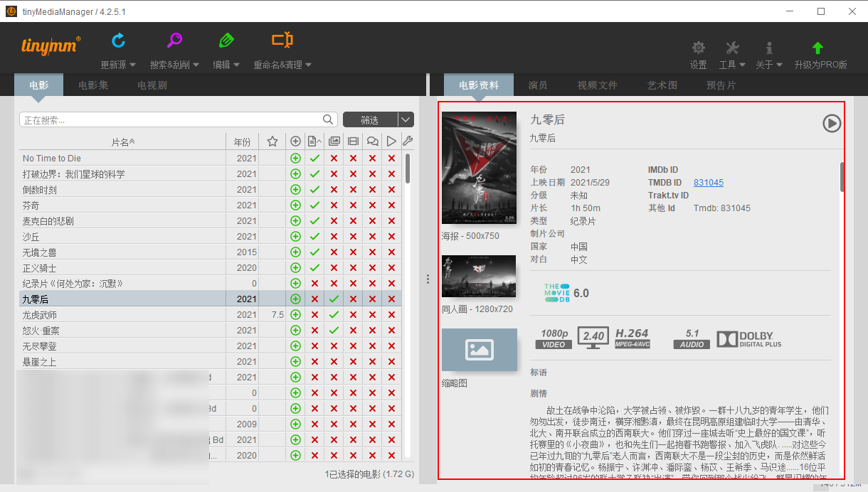Viewport: 868px width, 492px height.
Task: Open the 工具 dropdown menu
Action: [x=732, y=65]
